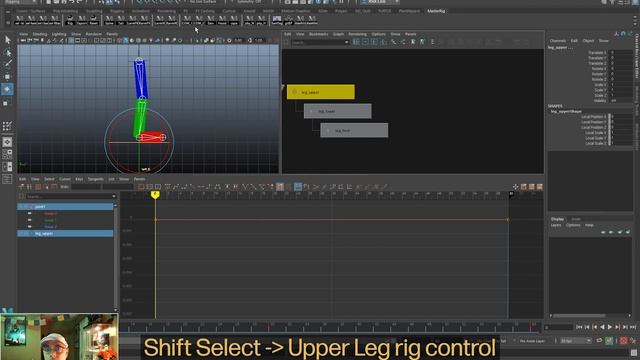Click the Graph Editor outliner scrollbar
The width and height of the screenshot is (640, 360).
click(116, 257)
